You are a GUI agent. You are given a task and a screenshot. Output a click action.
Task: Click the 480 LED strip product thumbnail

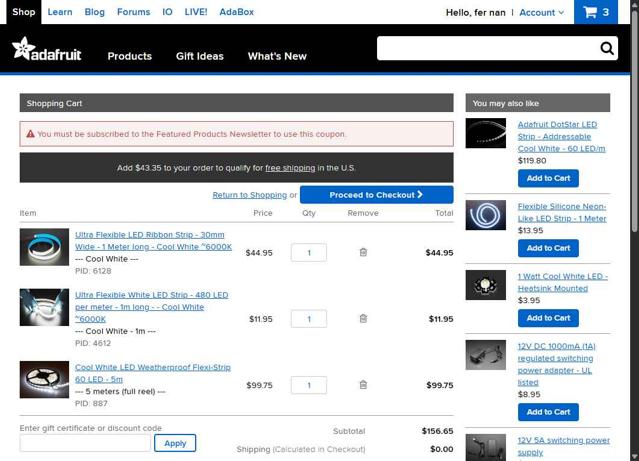[44, 307]
